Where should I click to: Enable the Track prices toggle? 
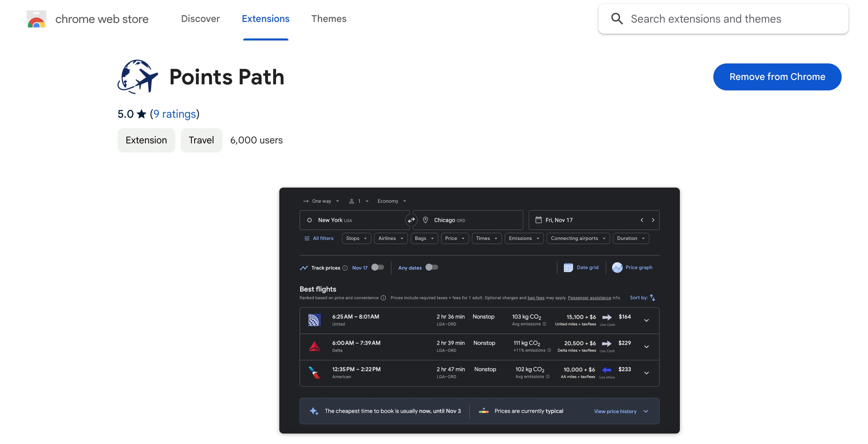point(378,267)
